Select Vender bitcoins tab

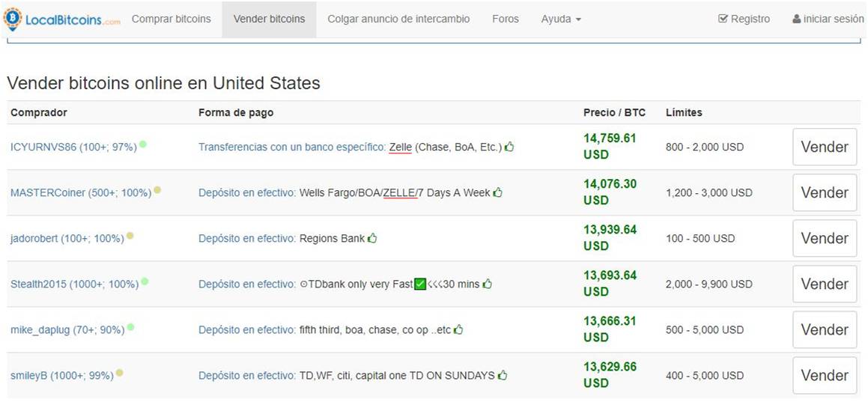pos(269,19)
